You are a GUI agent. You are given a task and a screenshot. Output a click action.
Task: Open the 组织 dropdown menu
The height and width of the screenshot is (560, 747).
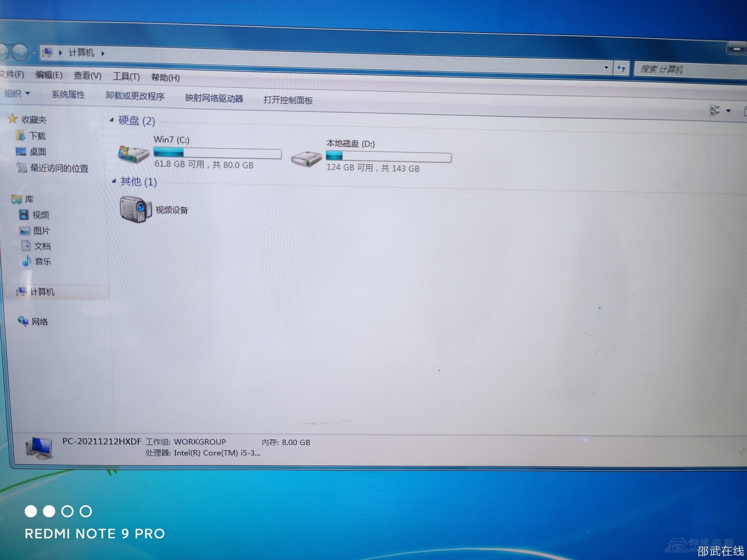(x=17, y=93)
